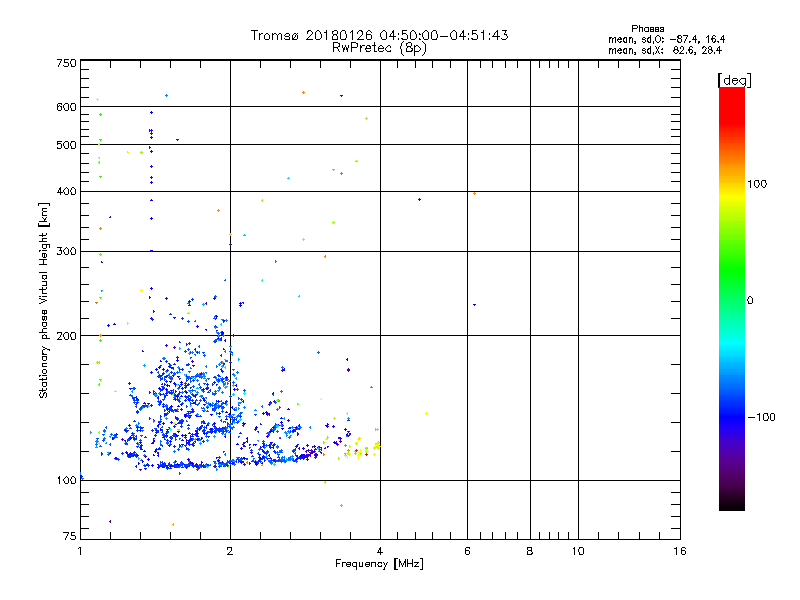
Task: Click the plot title 'Tromsø 20180126 04:50:00-04:51:43'
Action: [379, 35]
